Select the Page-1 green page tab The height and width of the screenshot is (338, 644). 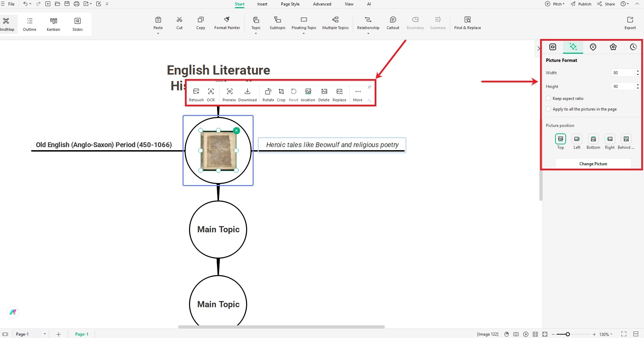(82, 334)
